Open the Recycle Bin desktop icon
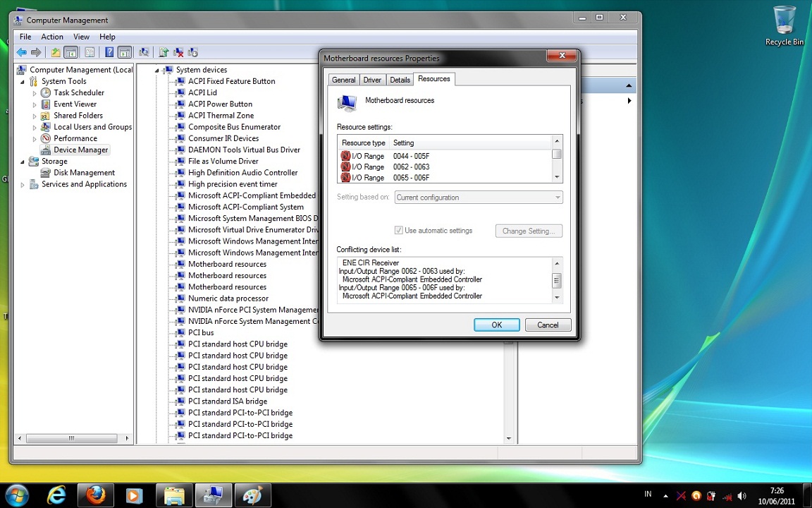Image resolution: width=812 pixels, height=508 pixels. pos(784,25)
